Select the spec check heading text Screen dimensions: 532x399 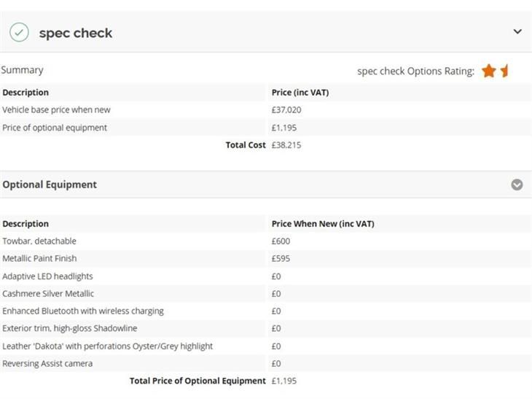[76, 33]
